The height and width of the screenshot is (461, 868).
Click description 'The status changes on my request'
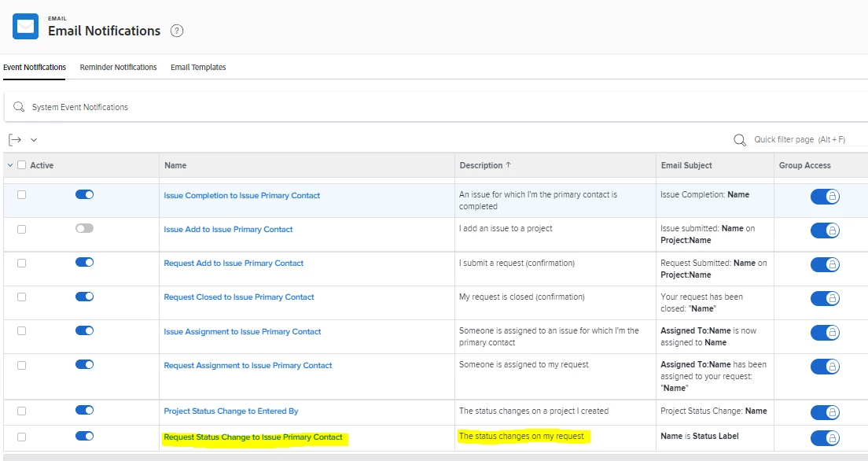coord(521,436)
